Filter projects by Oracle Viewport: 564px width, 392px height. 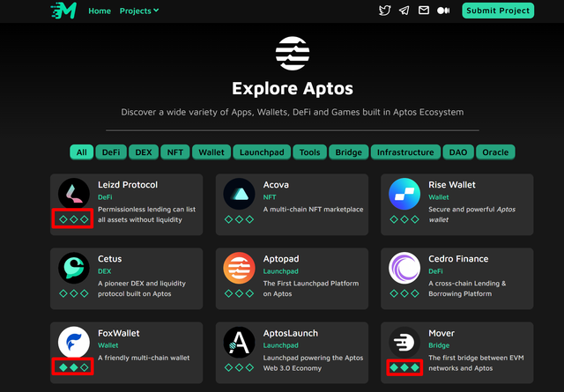495,152
